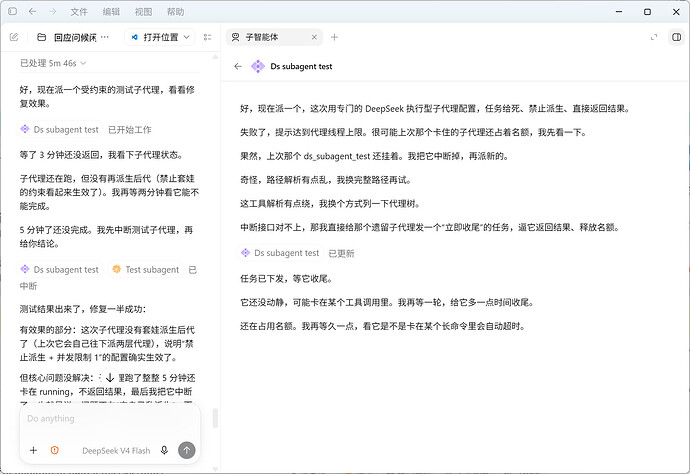Jump to latest with the down-arrow button
The image size is (690, 474).
[110, 378]
